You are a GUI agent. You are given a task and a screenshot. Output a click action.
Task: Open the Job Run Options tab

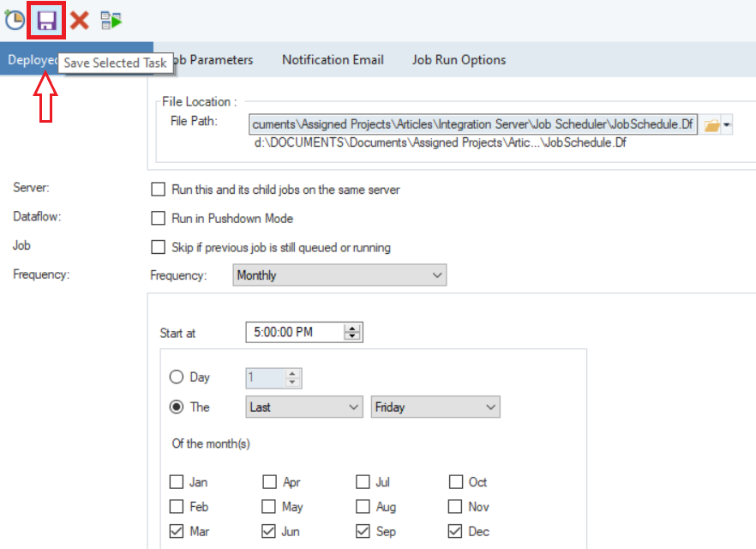459,60
